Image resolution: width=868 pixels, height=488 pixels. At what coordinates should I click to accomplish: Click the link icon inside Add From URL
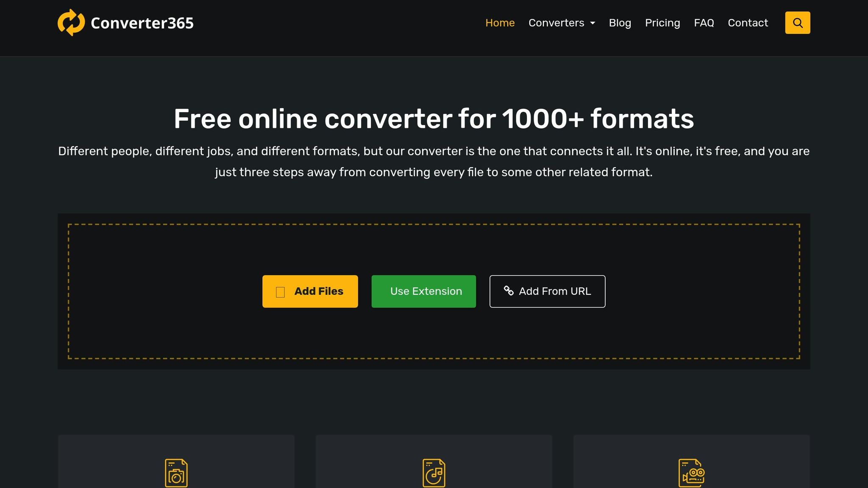tap(508, 291)
